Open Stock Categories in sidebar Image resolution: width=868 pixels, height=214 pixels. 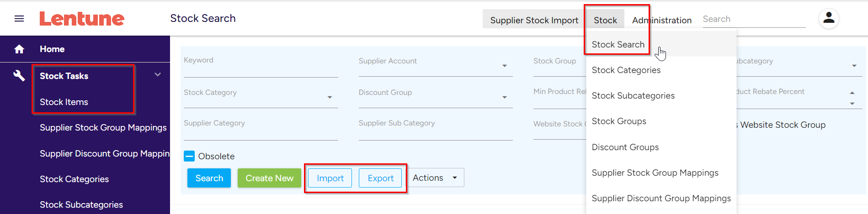[x=74, y=179]
